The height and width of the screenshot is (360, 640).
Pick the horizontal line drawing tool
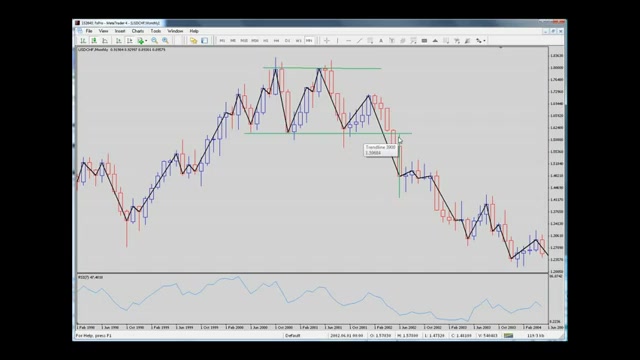(348, 40)
